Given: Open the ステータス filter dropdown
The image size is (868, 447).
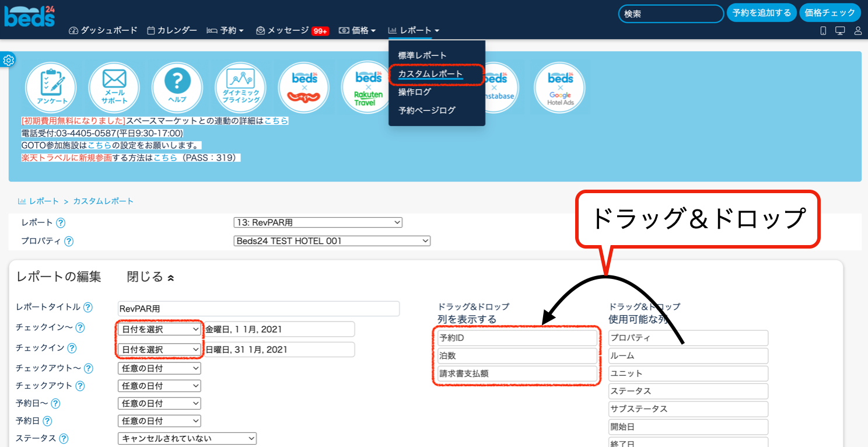Looking at the screenshot, I should coord(187,438).
